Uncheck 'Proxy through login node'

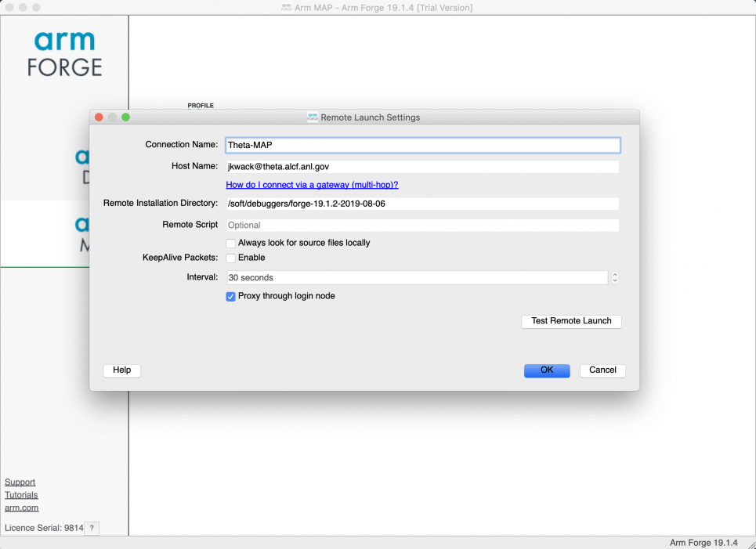coord(231,297)
